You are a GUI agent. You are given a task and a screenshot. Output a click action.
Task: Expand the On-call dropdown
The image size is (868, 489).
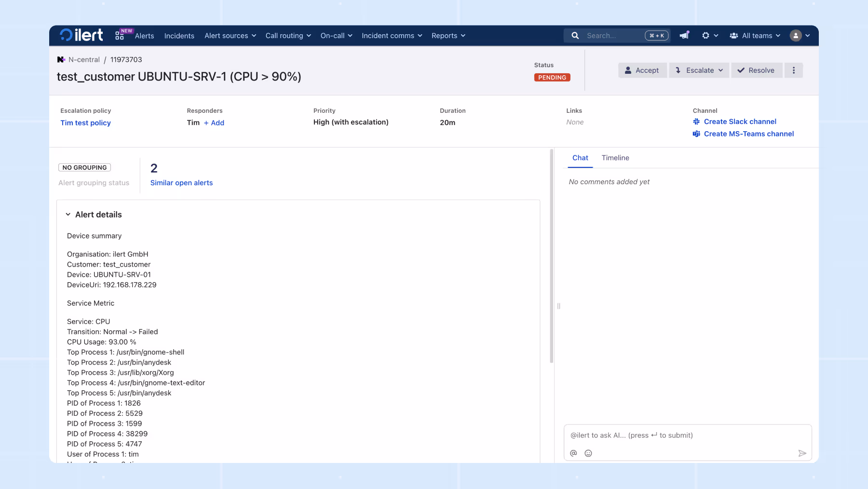[x=337, y=36]
